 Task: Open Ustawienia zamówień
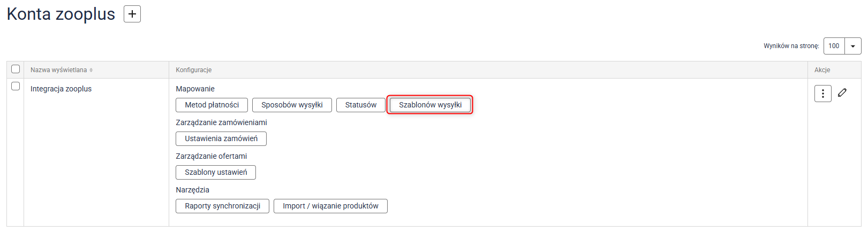pos(221,138)
